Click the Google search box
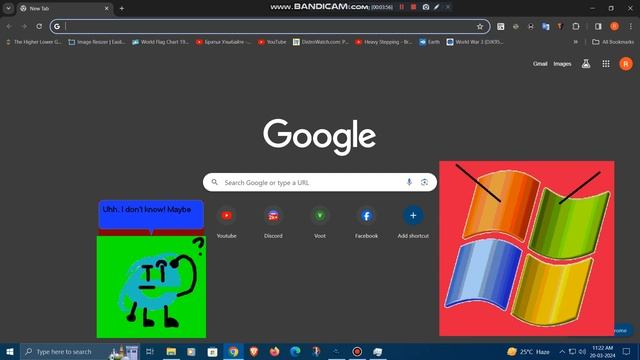Viewport: 640px width, 360px height. pos(320,182)
